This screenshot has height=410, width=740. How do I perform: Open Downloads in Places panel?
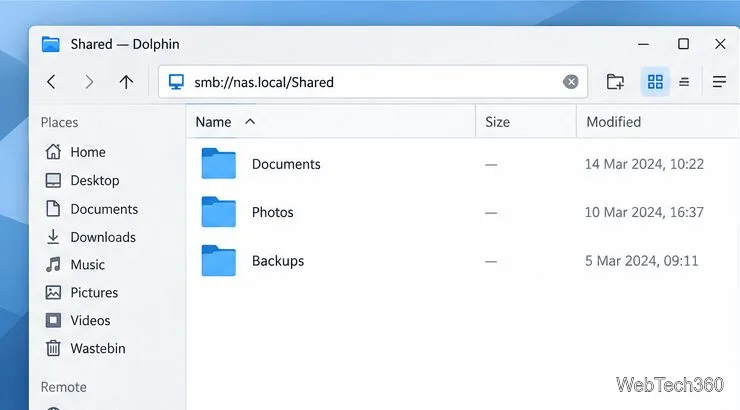point(91,237)
